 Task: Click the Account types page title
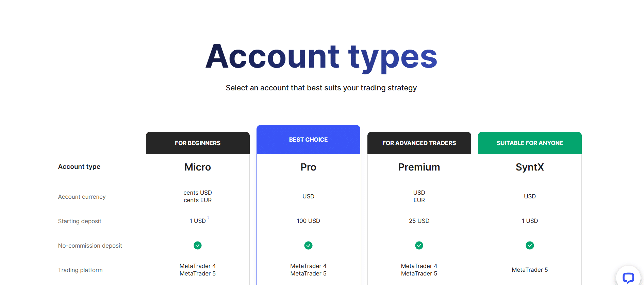(x=321, y=57)
